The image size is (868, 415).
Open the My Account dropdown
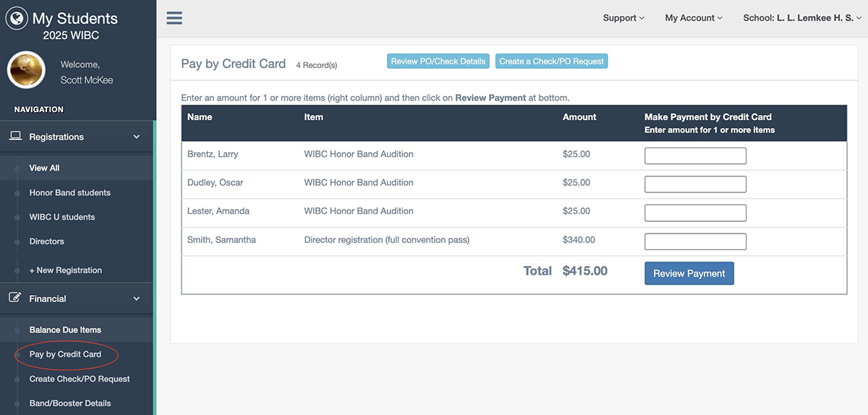[693, 18]
